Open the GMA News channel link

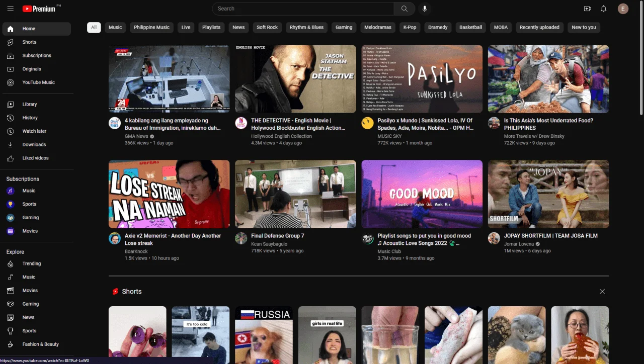(x=136, y=136)
